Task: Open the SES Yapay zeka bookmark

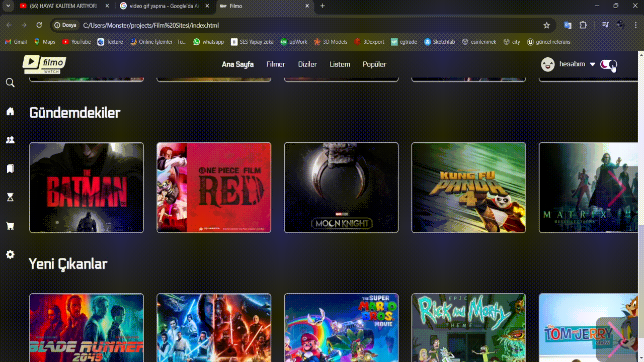Action: click(x=252, y=42)
